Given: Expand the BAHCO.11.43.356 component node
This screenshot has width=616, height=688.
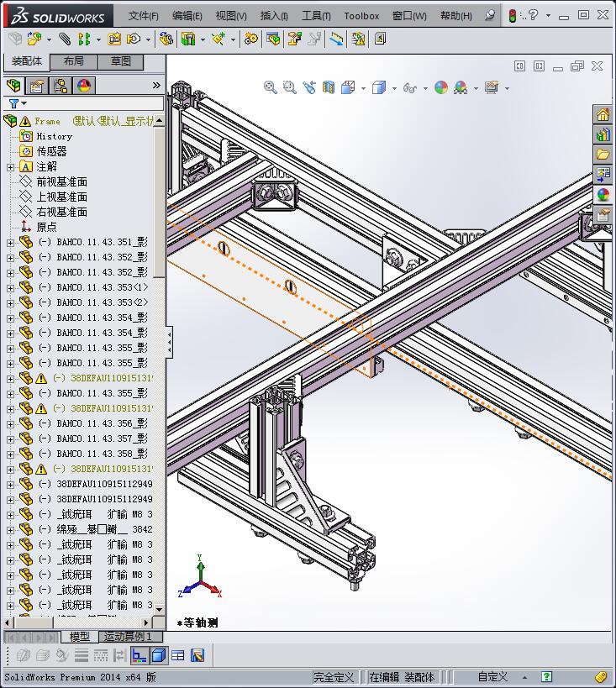Looking at the screenshot, I should pyautogui.click(x=10, y=424).
